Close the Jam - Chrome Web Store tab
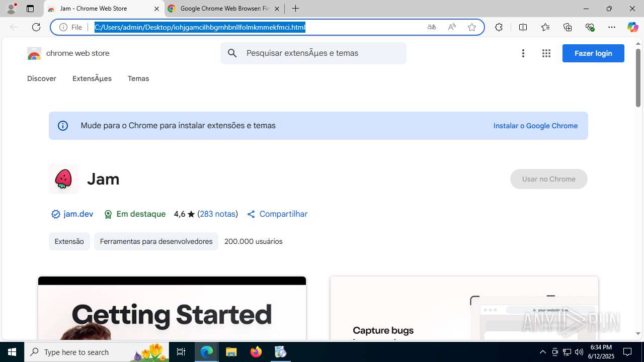The image size is (644, 362). 156,9
